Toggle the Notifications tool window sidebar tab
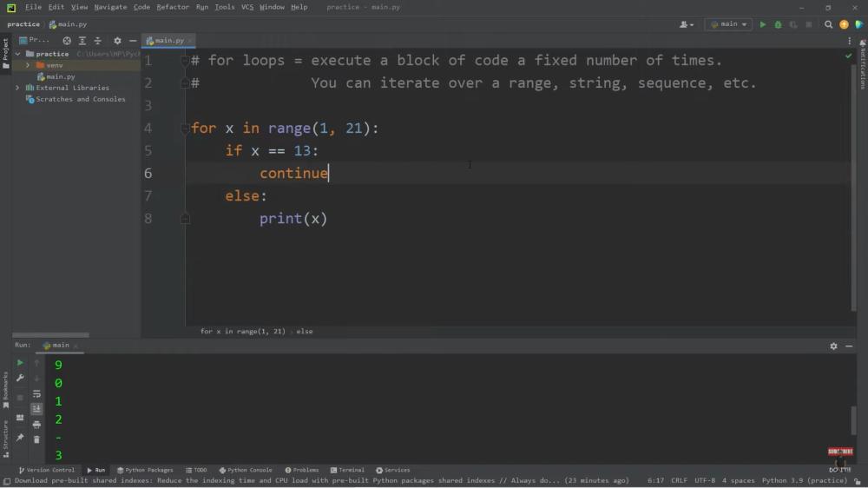868x488 pixels. pos(863,64)
